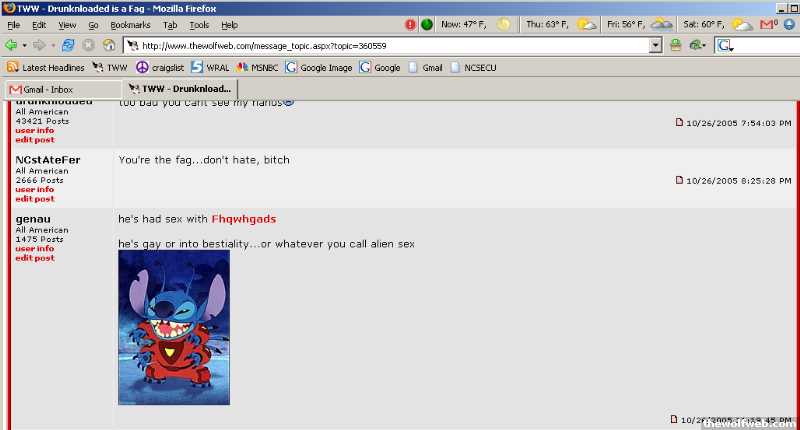Open the Google search engine selector
The height and width of the screenshot is (430, 800).
point(725,46)
